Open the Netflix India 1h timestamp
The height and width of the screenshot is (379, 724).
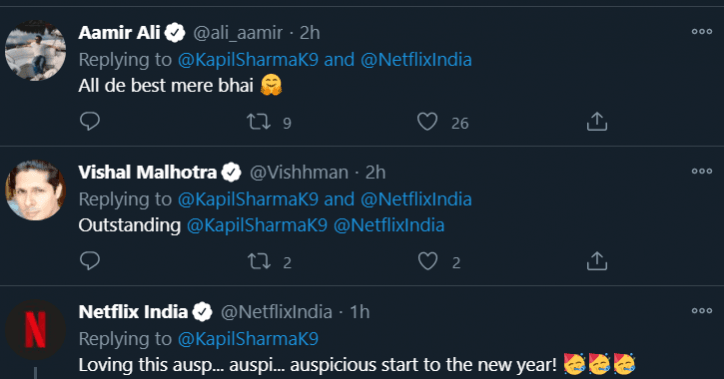pos(360,312)
